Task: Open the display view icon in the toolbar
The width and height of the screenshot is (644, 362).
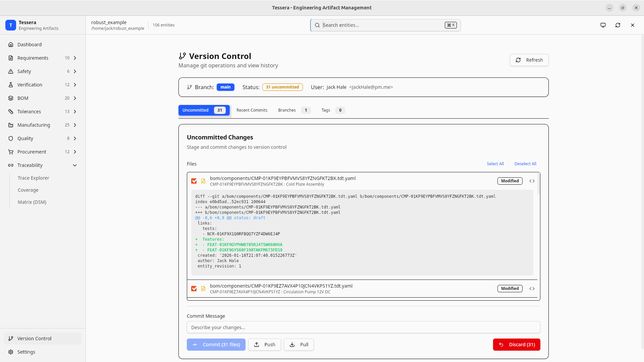Action: 603,25
